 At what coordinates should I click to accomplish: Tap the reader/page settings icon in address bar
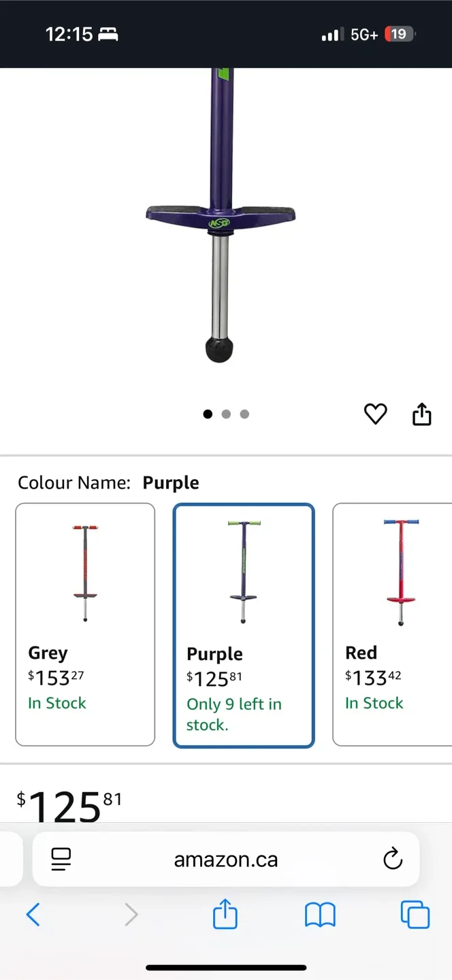61,859
